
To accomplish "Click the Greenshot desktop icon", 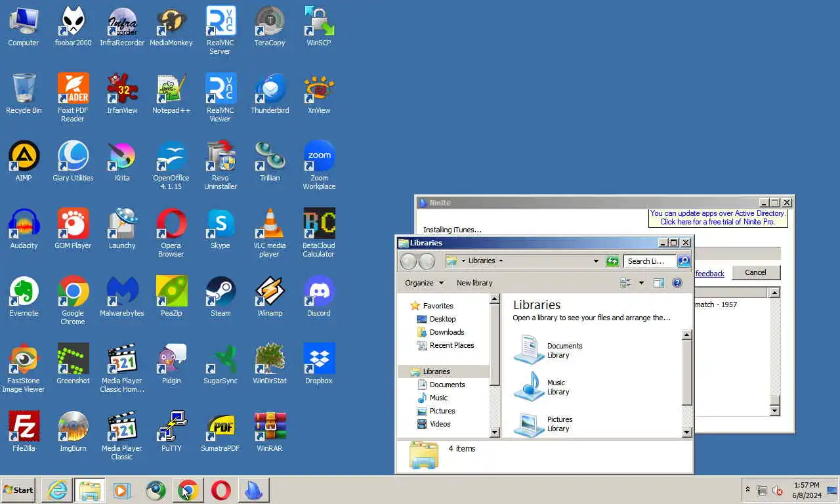I will click(x=73, y=365).
